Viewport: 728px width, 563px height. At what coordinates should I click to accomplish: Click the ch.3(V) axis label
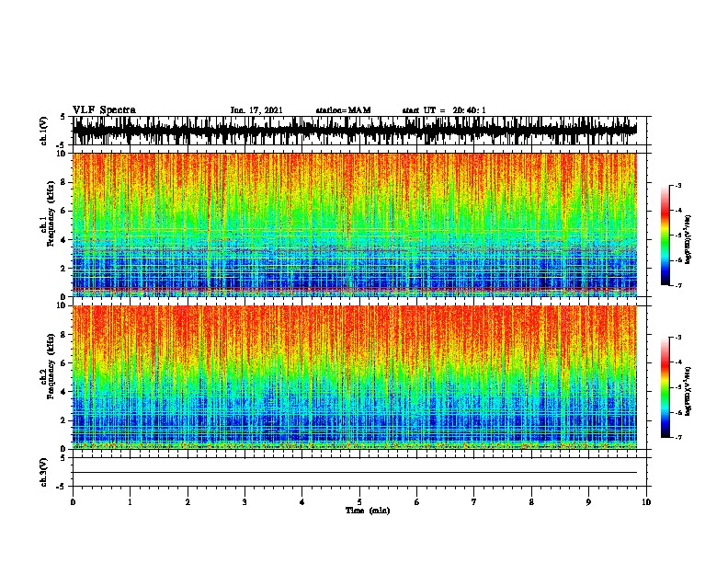click(44, 472)
